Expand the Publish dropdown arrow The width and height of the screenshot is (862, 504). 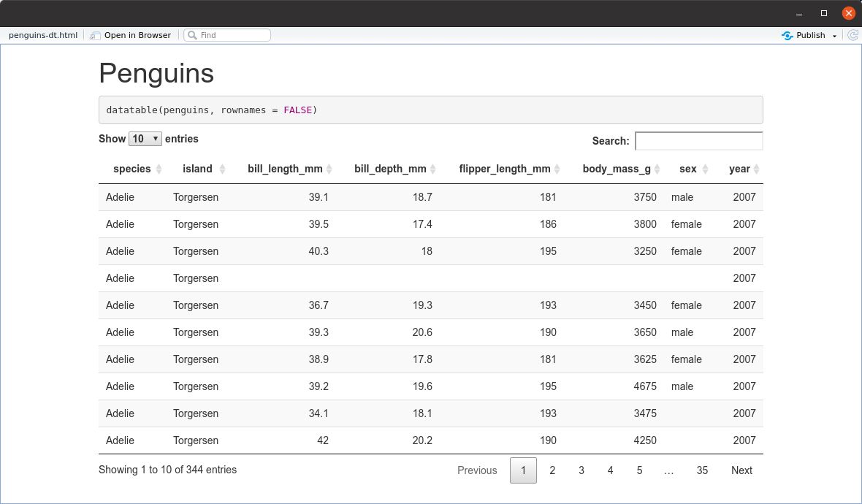pos(834,36)
